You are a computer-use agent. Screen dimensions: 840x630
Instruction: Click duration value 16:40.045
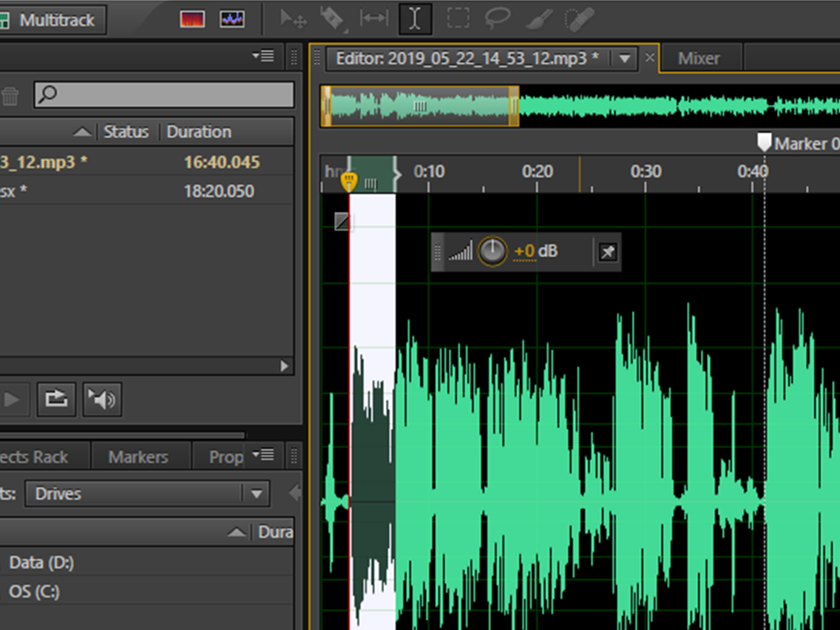[x=221, y=162]
